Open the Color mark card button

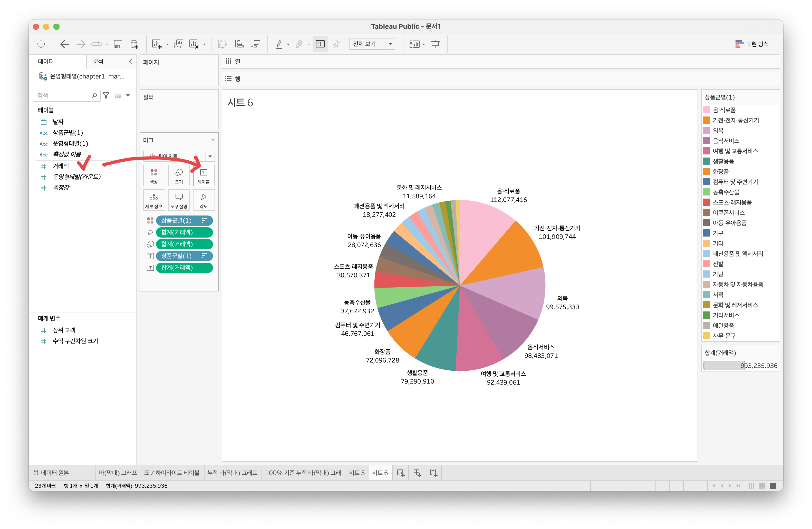pyautogui.click(x=154, y=175)
